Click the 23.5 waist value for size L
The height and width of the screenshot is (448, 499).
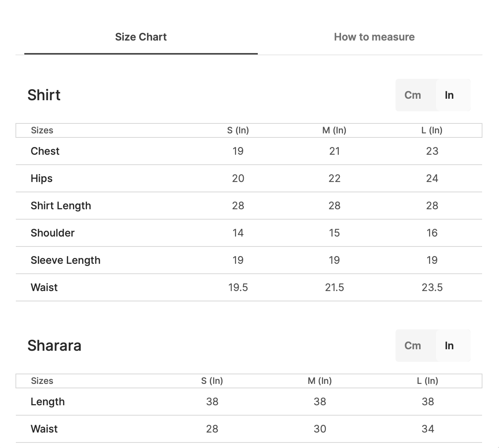pyautogui.click(x=432, y=287)
